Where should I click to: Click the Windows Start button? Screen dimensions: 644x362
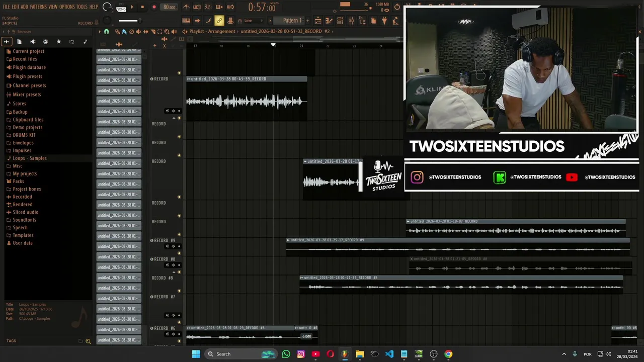coord(196,354)
